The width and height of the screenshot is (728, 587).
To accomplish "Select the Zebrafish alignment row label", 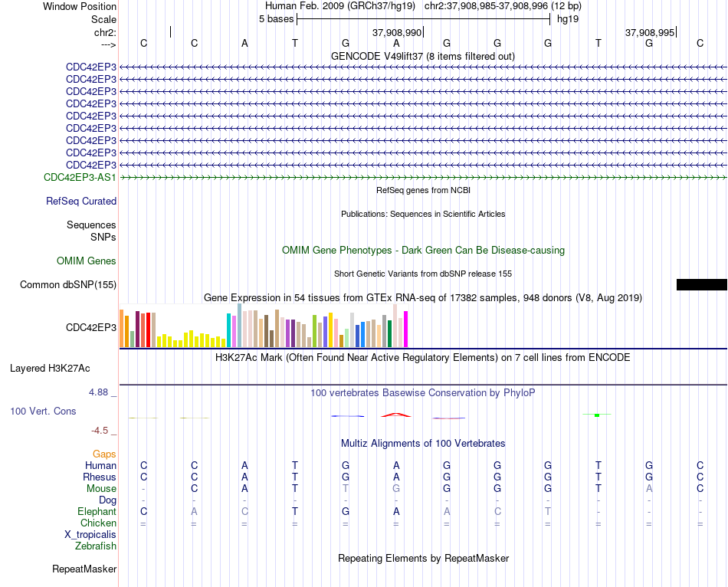I will [x=96, y=546].
